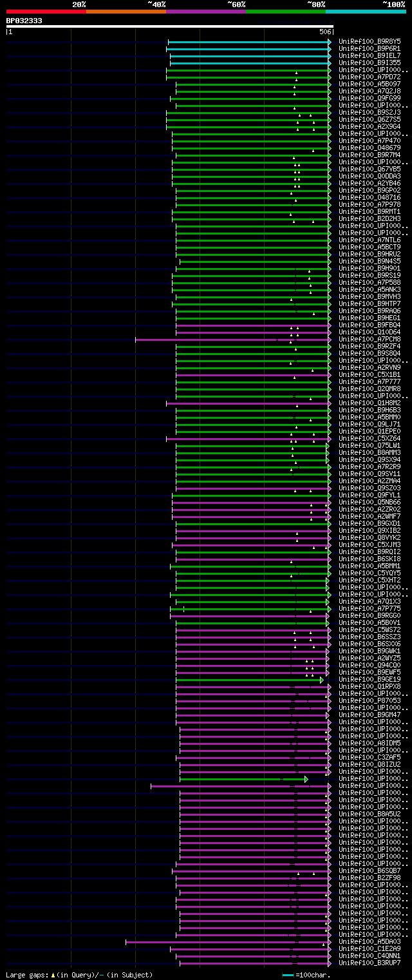Screen dimensions: 412x980
Task: Select the UniRef100_Q67VB5 label
Action: [x=370, y=169]
